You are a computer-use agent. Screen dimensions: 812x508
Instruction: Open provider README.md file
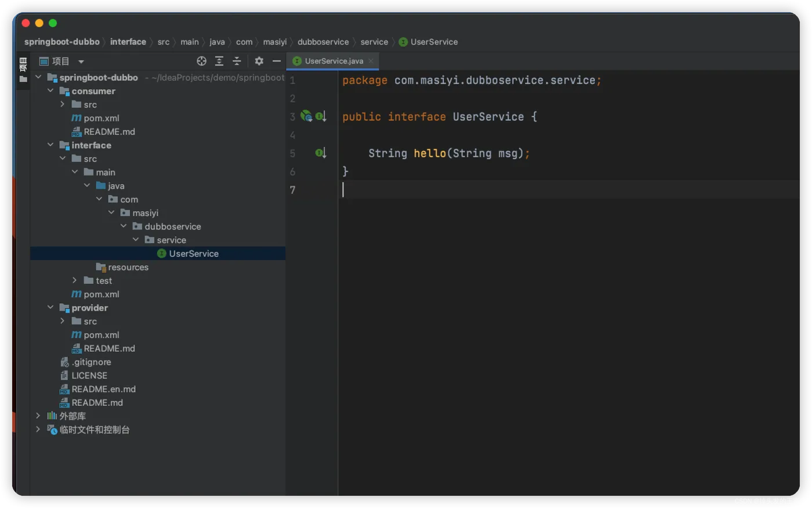[103, 348]
